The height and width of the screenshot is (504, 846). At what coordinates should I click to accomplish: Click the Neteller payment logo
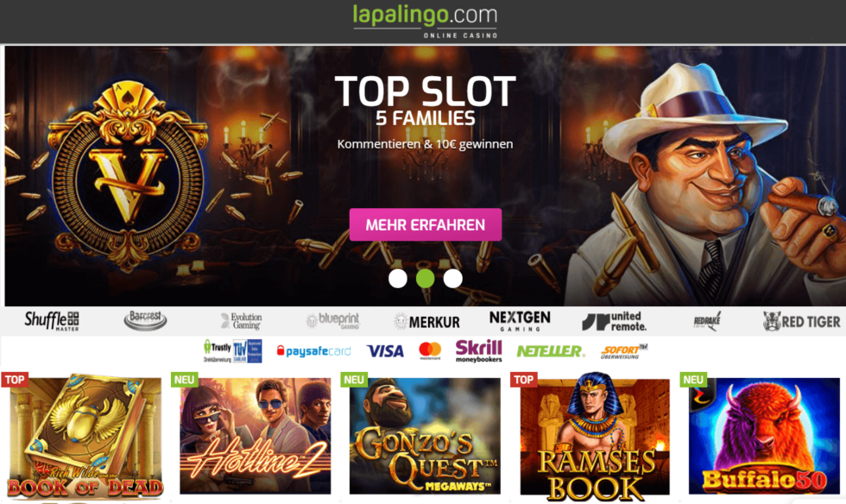[550, 351]
